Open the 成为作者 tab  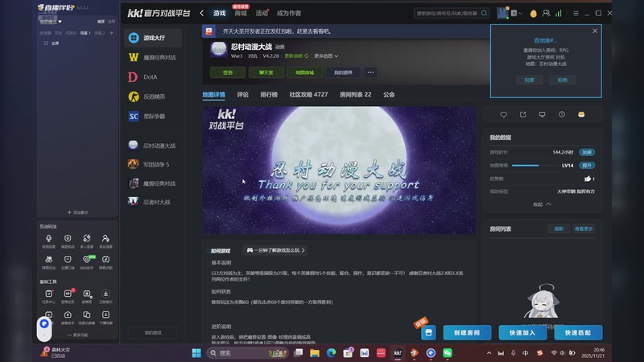pyautogui.click(x=289, y=13)
